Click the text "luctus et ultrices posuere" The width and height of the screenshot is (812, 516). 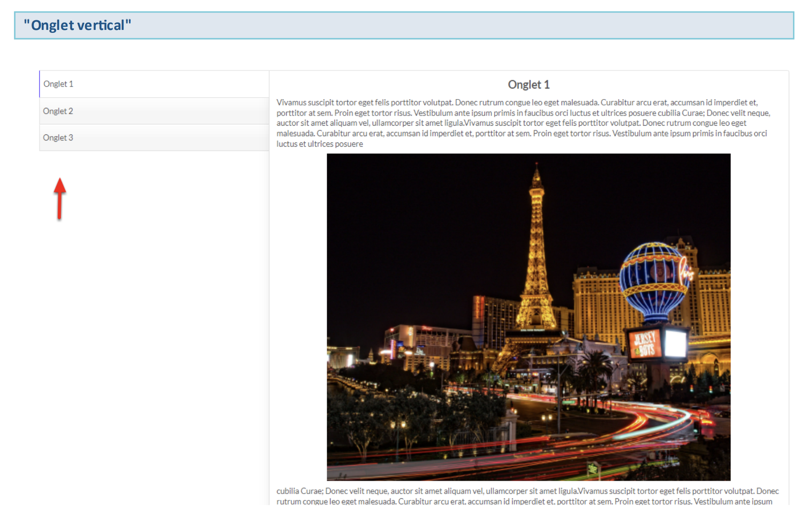[320, 144]
